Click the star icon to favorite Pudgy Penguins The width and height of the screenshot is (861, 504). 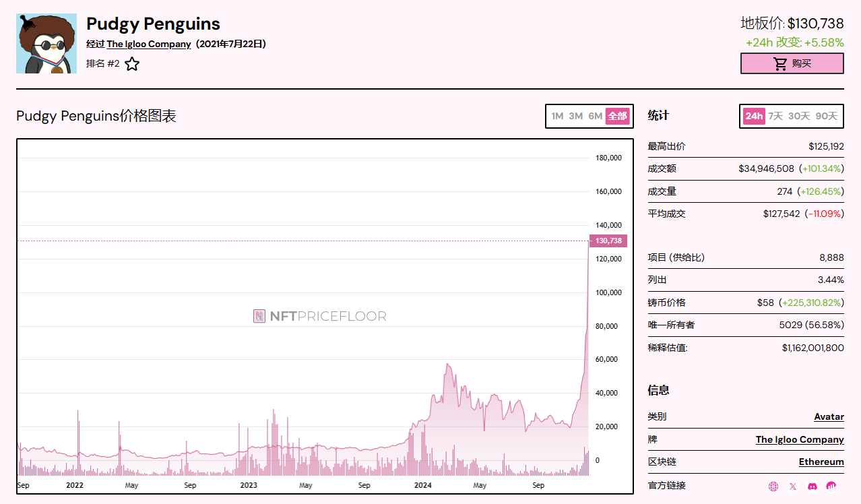(132, 64)
